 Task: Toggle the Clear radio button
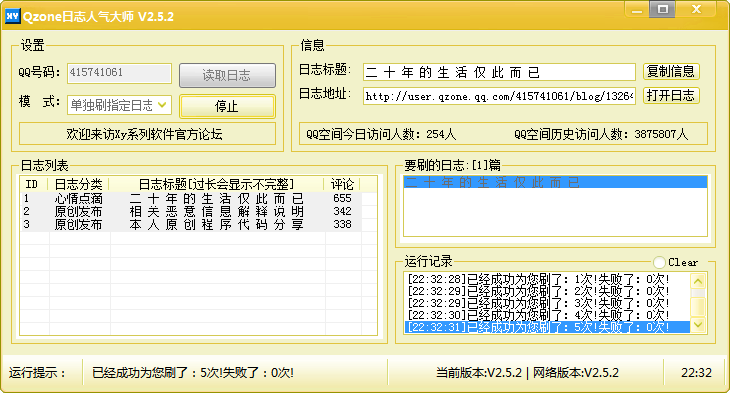point(659,262)
